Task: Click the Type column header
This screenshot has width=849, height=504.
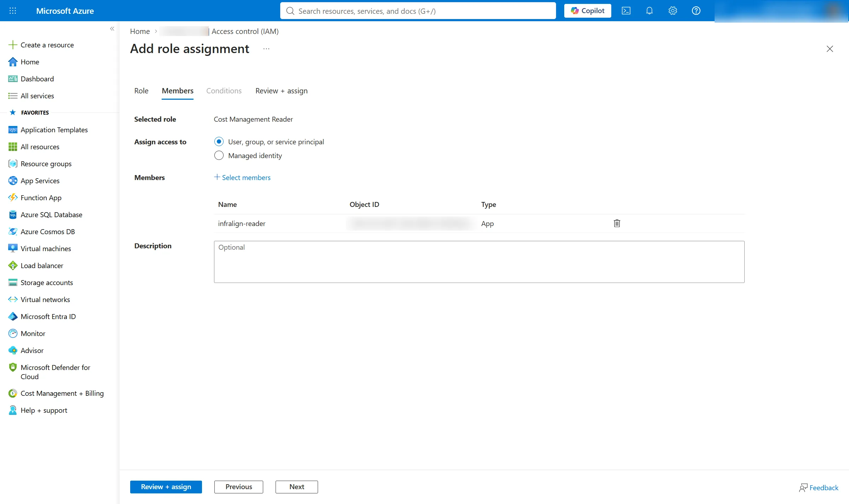Action: pos(489,204)
